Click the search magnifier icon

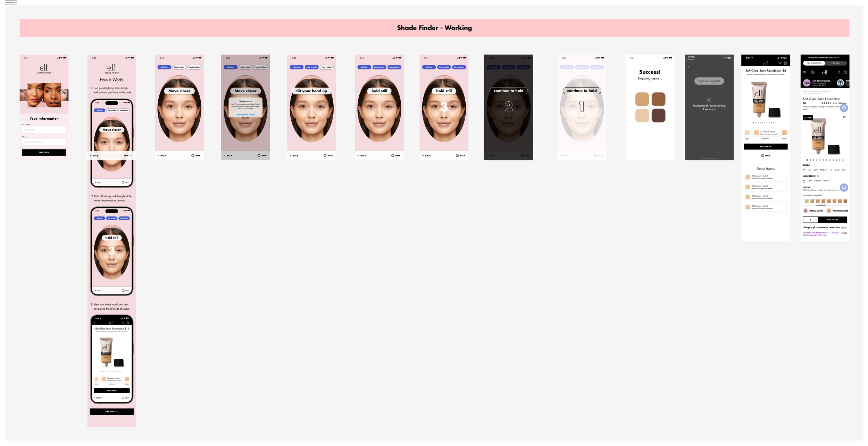(x=839, y=72)
